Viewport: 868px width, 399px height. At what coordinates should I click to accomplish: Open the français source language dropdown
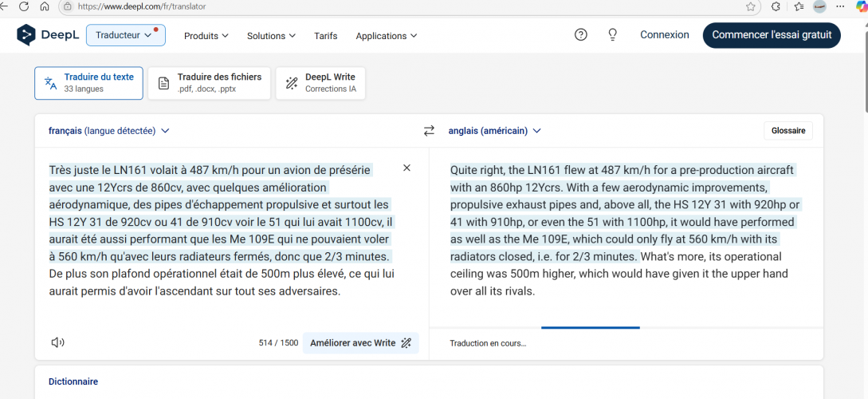coord(108,131)
